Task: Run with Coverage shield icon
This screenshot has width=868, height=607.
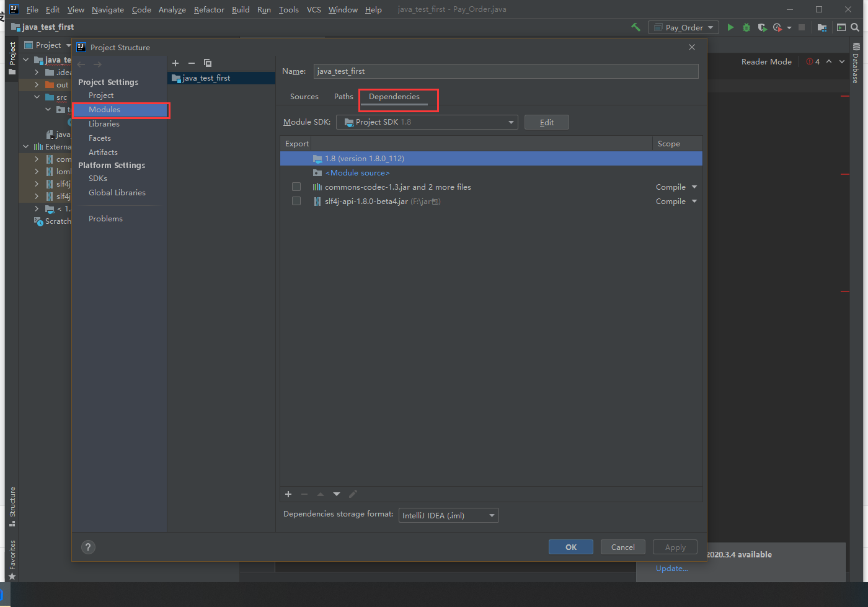Action: tap(762, 27)
